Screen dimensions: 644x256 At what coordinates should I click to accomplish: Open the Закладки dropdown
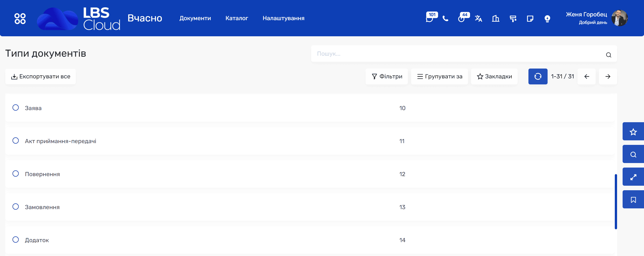pyautogui.click(x=494, y=76)
